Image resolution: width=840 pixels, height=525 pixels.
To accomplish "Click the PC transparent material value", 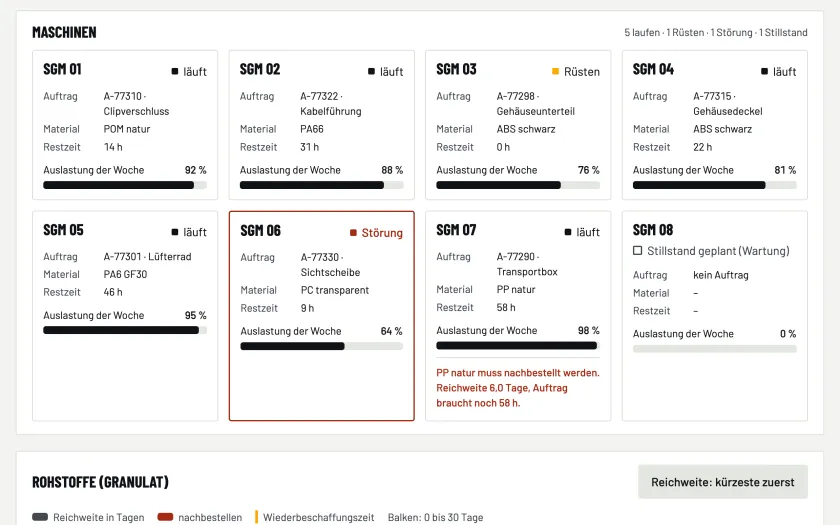I will 335,290.
